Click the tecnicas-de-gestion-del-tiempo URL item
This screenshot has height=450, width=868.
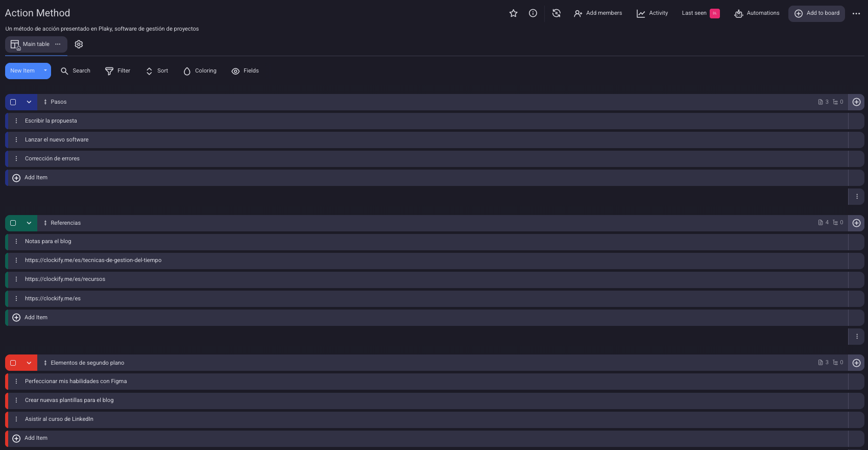(x=93, y=260)
